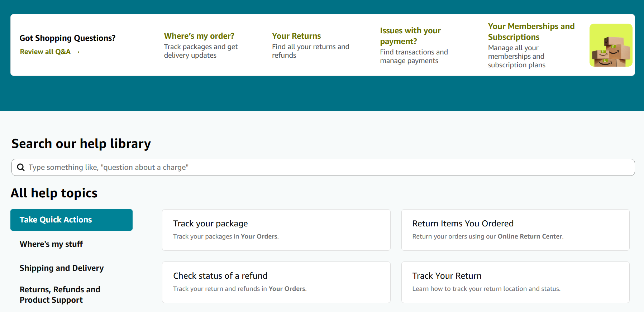Click the arrow beside Review all Q&A
The width and height of the screenshot is (644, 312).
pos(76,52)
